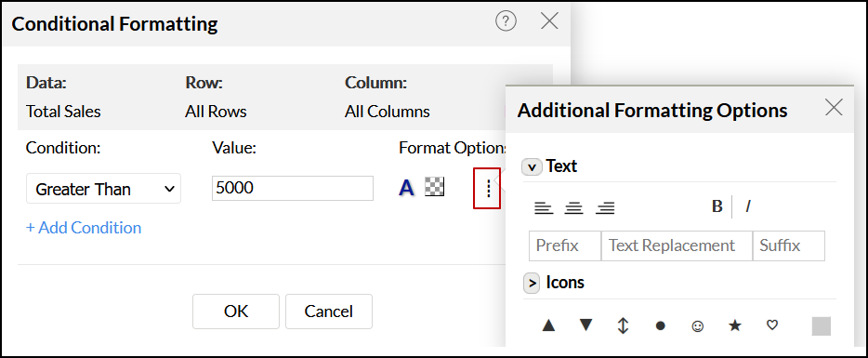This screenshot has height=358, width=868.
Task: Choose the up-down arrow icon
Action: 623,325
